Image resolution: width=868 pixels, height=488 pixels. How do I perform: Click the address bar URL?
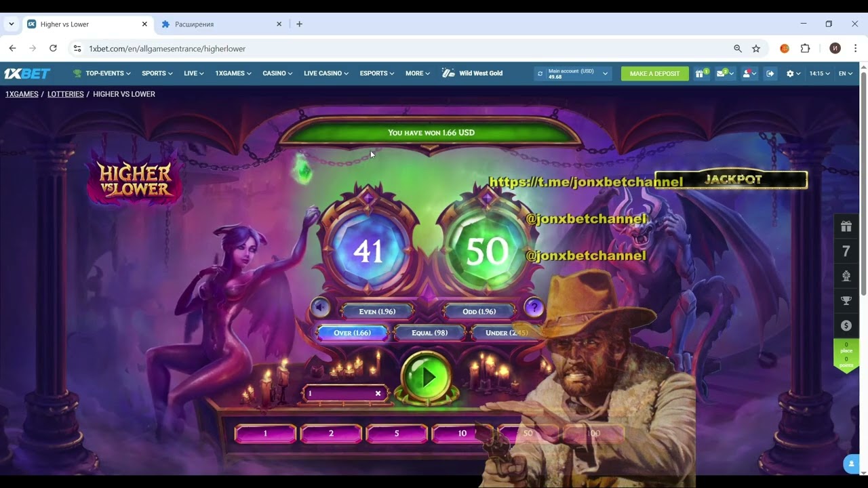point(167,48)
